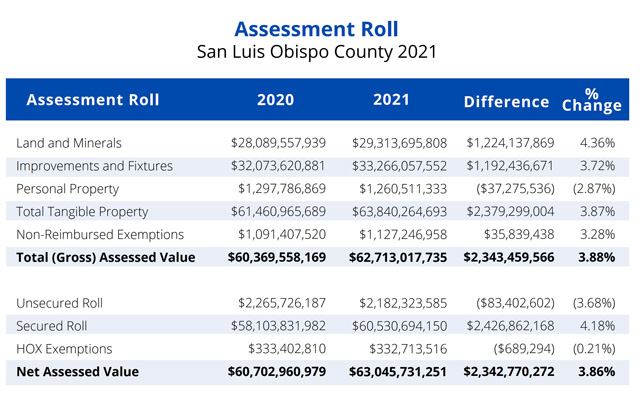Click the (3.68%) change cell
This screenshot has height=397, width=640.
click(594, 303)
